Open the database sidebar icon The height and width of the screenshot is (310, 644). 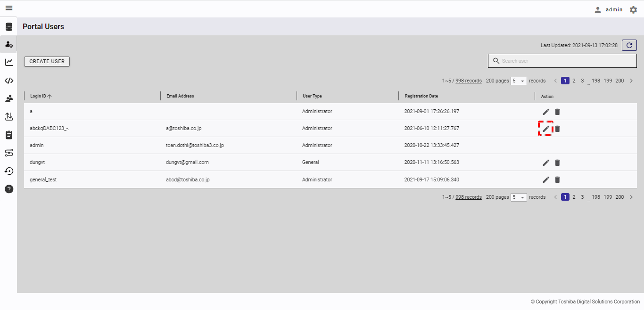(8, 26)
